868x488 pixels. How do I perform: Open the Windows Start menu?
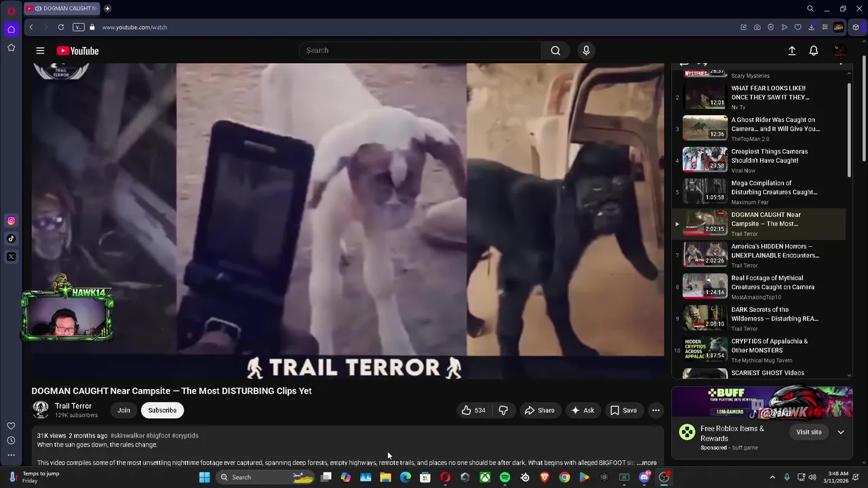tap(204, 477)
